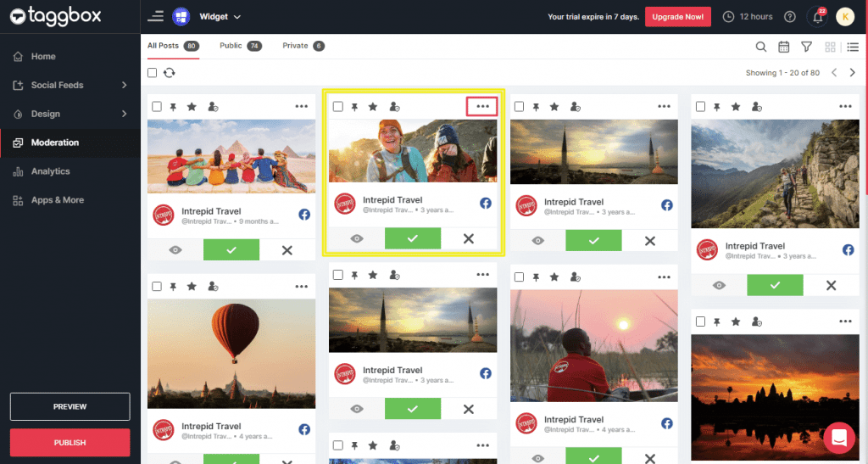
Task: Toggle eye visibility on pyramids post
Action: (175, 250)
